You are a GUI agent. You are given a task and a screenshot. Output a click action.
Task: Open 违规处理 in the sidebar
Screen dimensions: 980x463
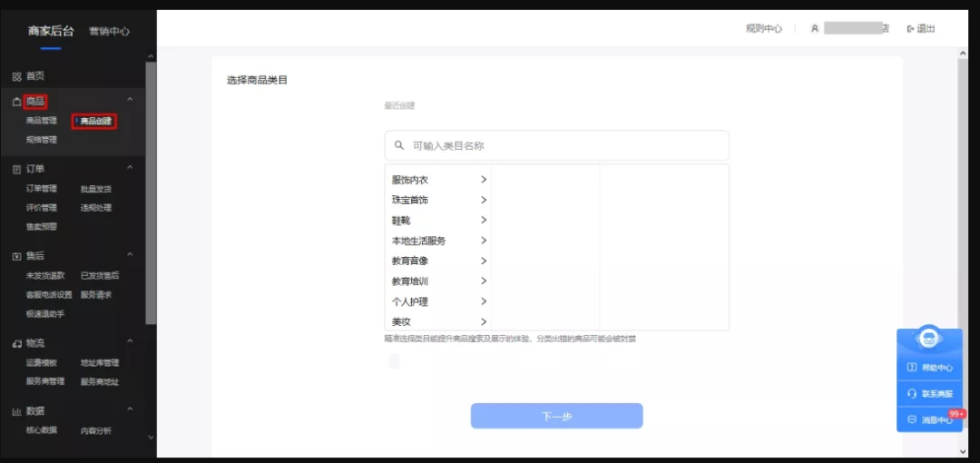[95, 208]
